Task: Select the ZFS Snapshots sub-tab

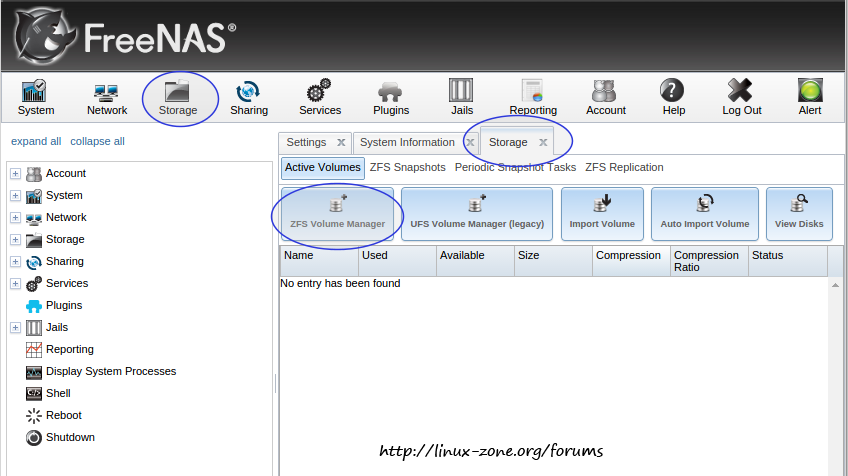Action: tap(407, 168)
